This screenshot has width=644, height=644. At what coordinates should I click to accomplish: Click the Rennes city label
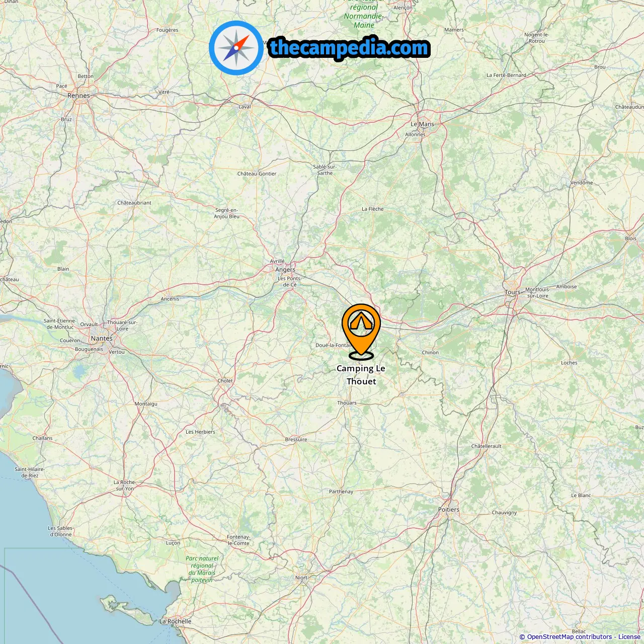tap(78, 96)
